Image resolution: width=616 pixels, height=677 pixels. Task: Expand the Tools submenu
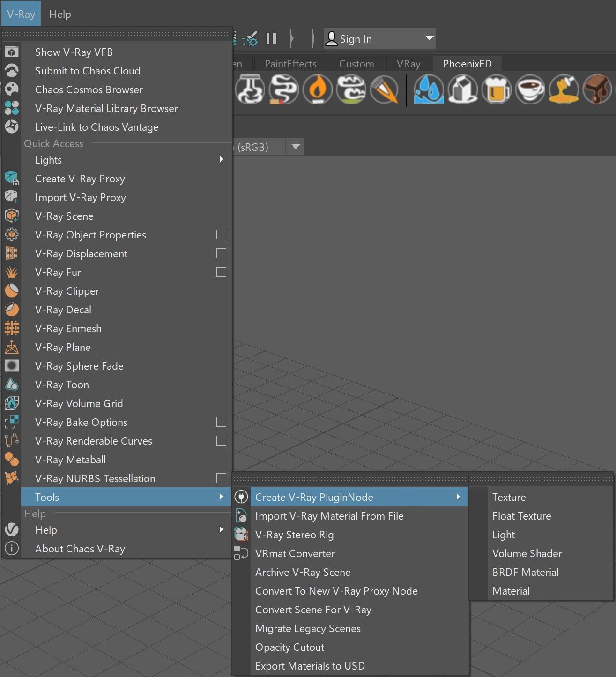click(x=126, y=497)
